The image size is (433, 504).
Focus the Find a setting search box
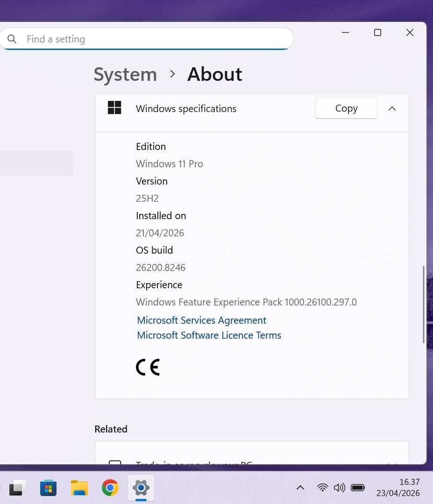click(x=147, y=39)
